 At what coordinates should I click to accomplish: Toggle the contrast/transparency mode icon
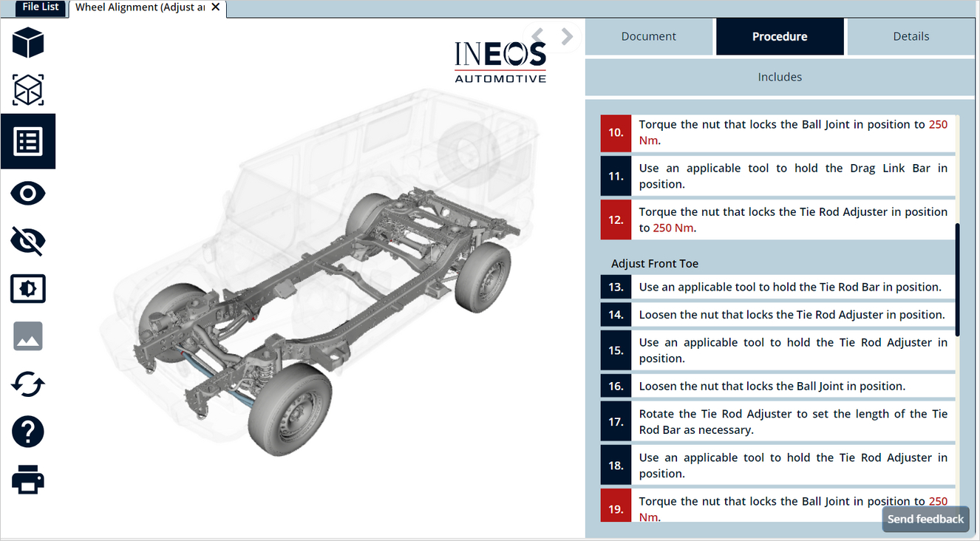(28, 288)
